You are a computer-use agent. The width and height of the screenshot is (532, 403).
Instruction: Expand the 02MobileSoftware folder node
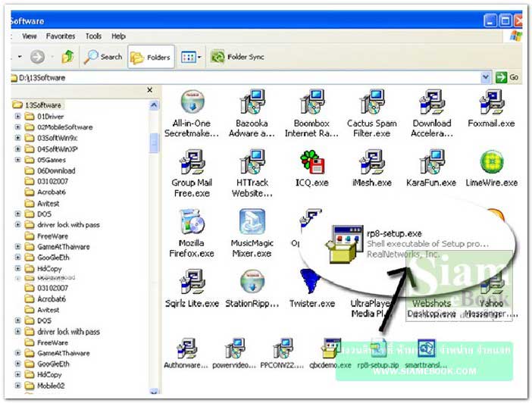[x=17, y=127]
